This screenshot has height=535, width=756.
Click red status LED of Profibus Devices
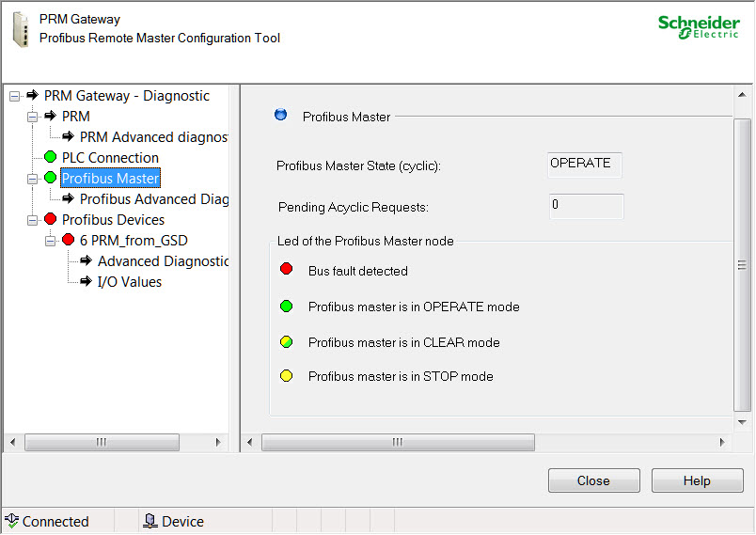coord(50,219)
